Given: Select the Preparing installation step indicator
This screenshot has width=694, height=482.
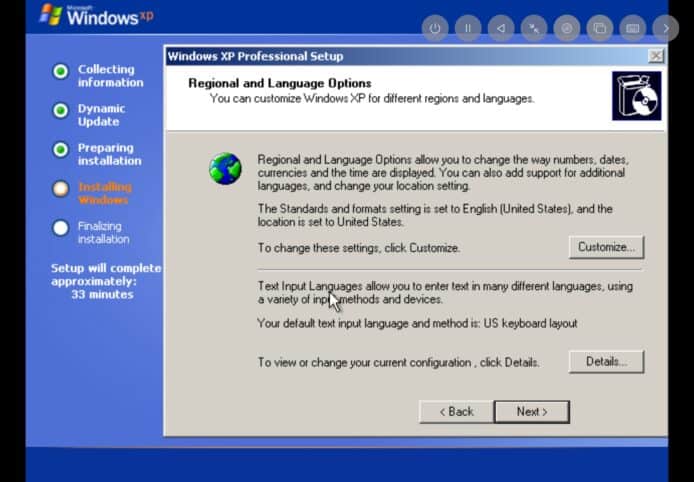Looking at the screenshot, I should [61, 149].
